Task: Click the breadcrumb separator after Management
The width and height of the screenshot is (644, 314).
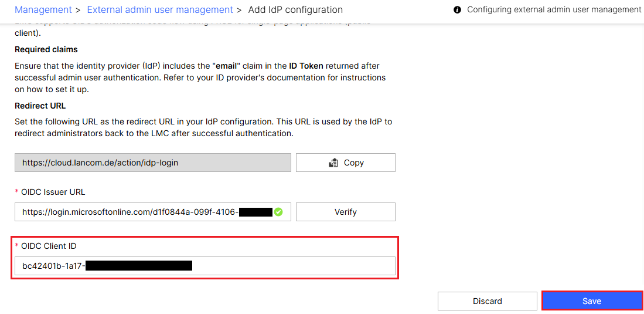Action: coord(79,9)
